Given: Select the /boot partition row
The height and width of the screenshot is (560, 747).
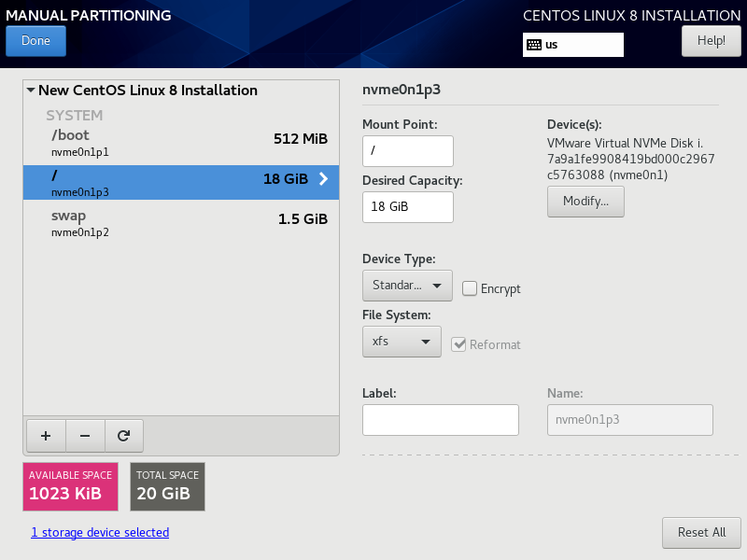Looking at the screenshot, I should [181, 143].
